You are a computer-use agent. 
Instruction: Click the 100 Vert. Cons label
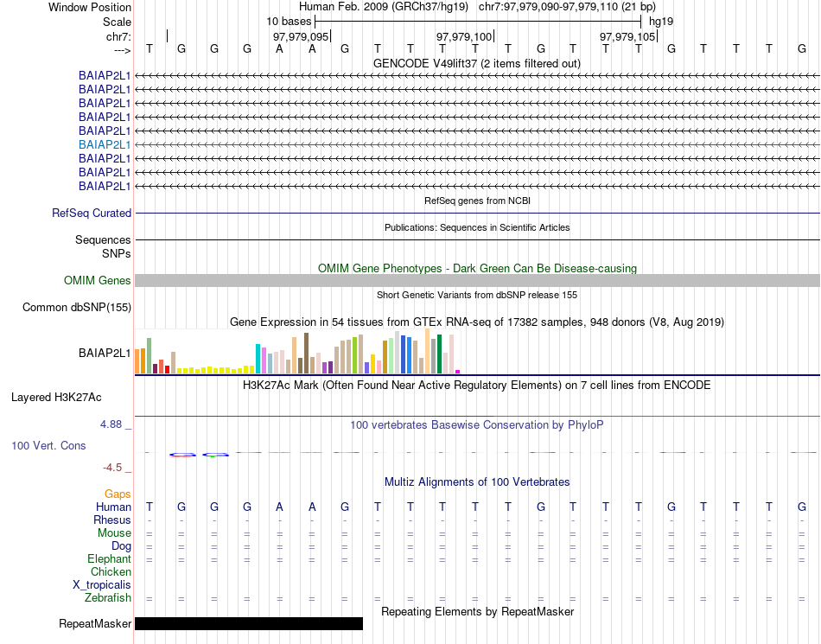[48, 445]
